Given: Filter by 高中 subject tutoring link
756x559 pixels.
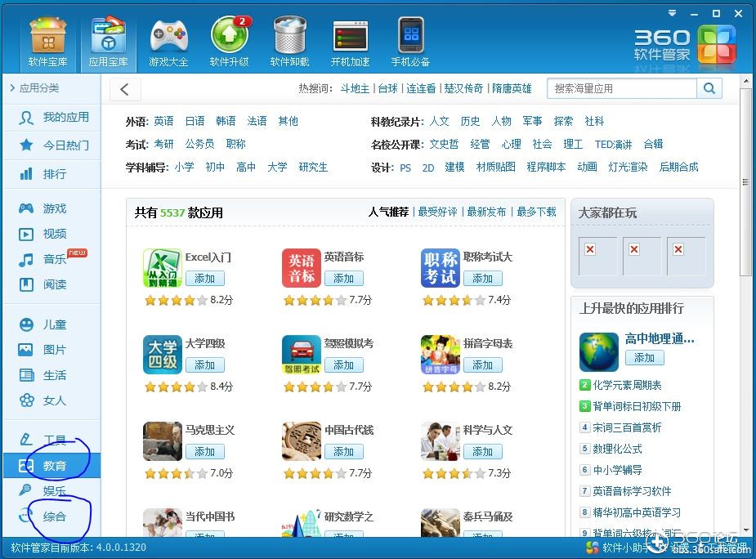Looking at the screenshot, I should tap(246, 167).
